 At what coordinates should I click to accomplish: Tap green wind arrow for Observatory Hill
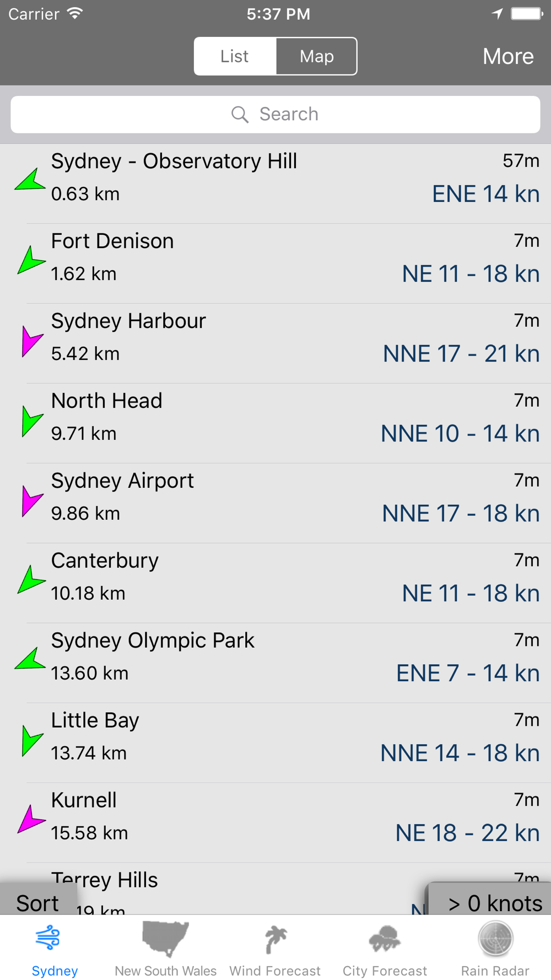tap(30, 180)
